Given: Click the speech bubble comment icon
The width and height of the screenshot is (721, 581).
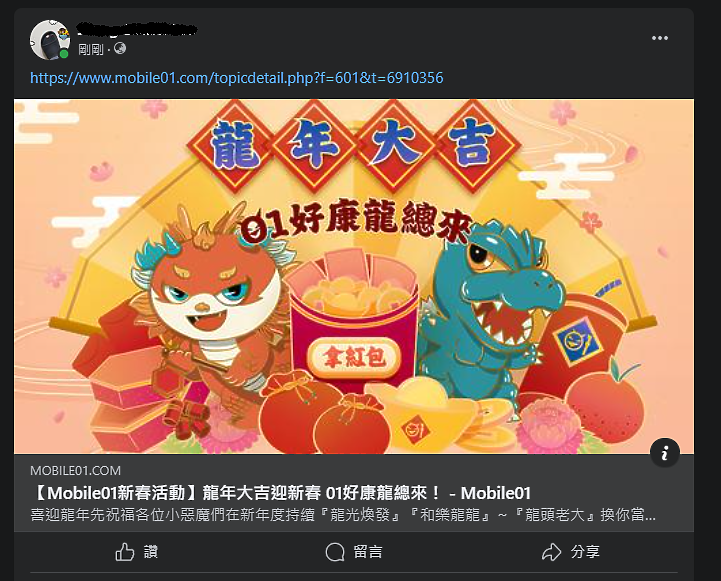Looking at the screenshot, I should click(x=335, y=552).
